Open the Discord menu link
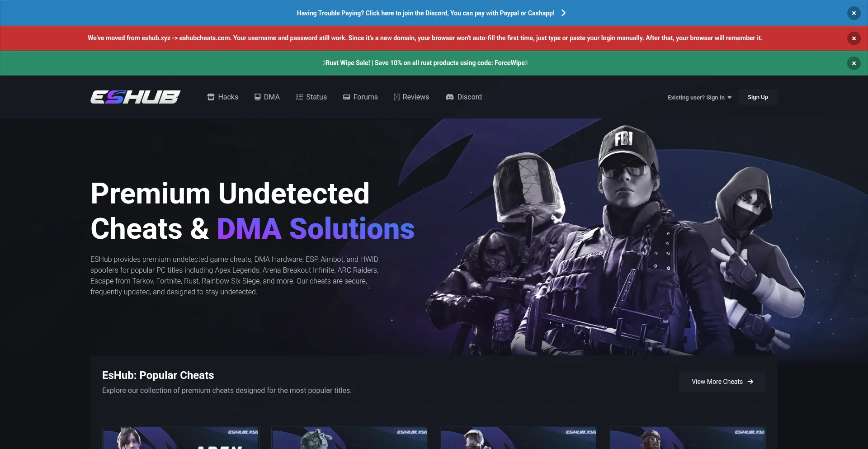Viewport: 868px width, 449px height. click(x=463, y=97)
